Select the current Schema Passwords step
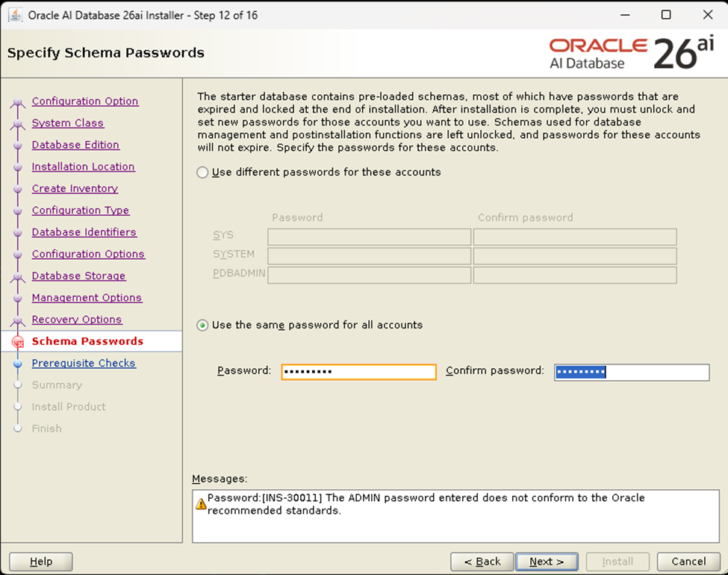 [87, 341]
